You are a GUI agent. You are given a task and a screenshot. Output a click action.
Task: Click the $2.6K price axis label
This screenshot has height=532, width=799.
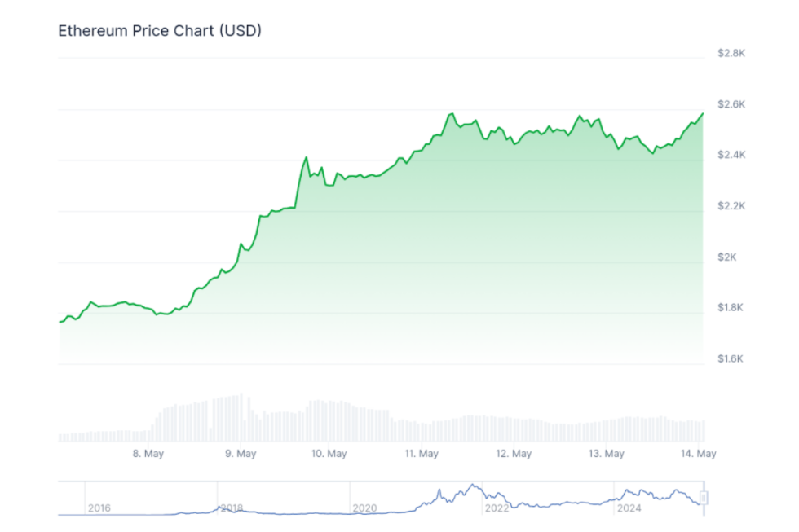coord(731,104)
